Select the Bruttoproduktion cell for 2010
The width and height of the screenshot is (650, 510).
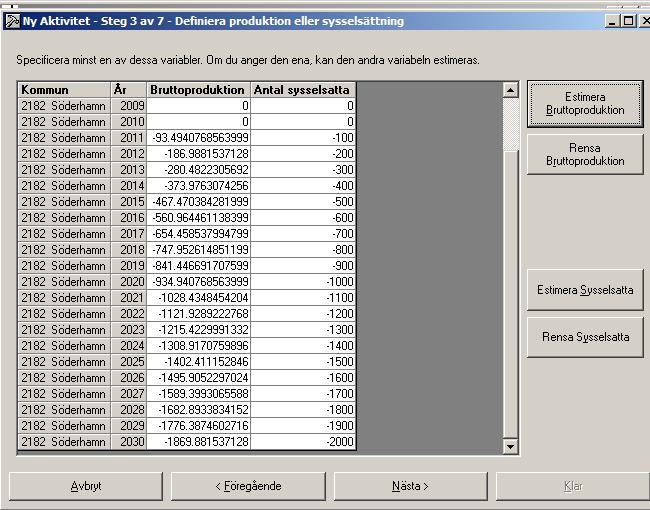click(x=199, y=122)
